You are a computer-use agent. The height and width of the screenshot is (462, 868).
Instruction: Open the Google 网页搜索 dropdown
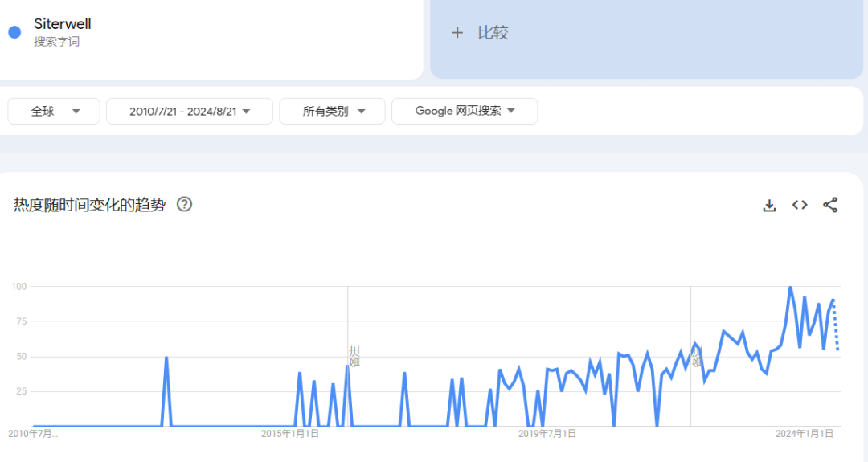pyautogui.click(x=465, y=112)
